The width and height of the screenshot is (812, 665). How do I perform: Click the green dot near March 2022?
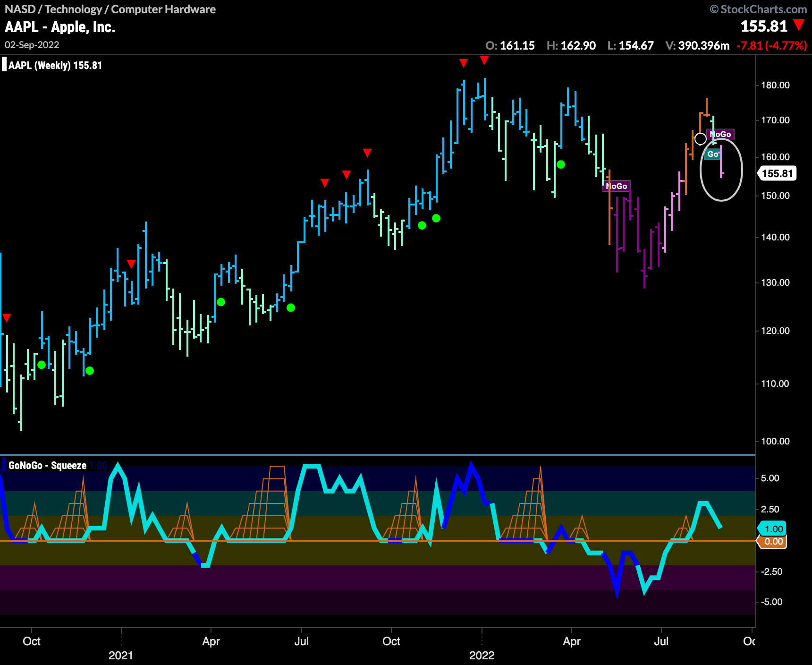click(561, 164)
